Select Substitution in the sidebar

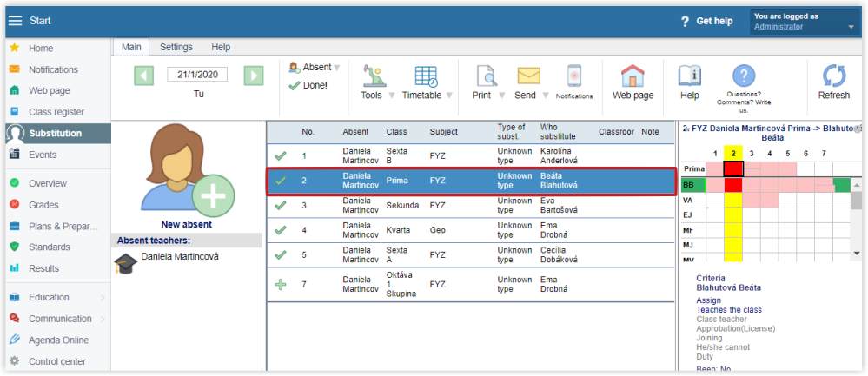(x=58, y=133)
